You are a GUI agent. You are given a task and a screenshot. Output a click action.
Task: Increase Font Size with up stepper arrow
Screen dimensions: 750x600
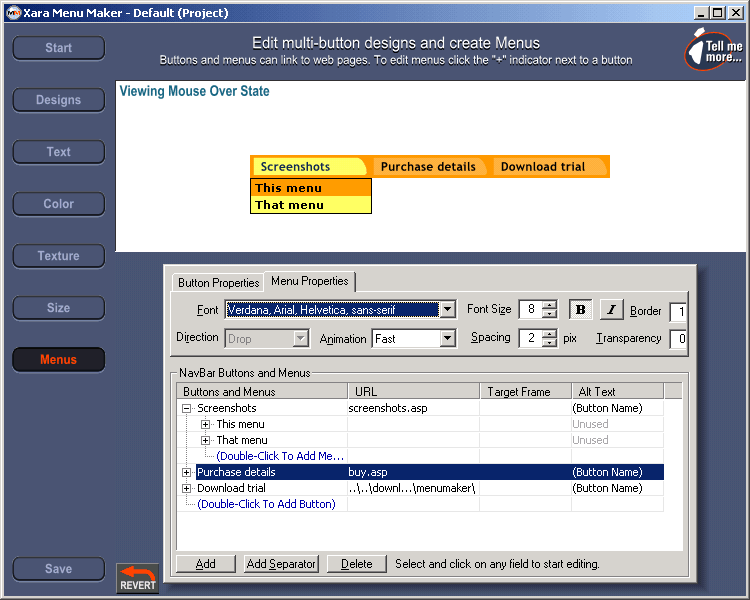[x=549, y=305]
